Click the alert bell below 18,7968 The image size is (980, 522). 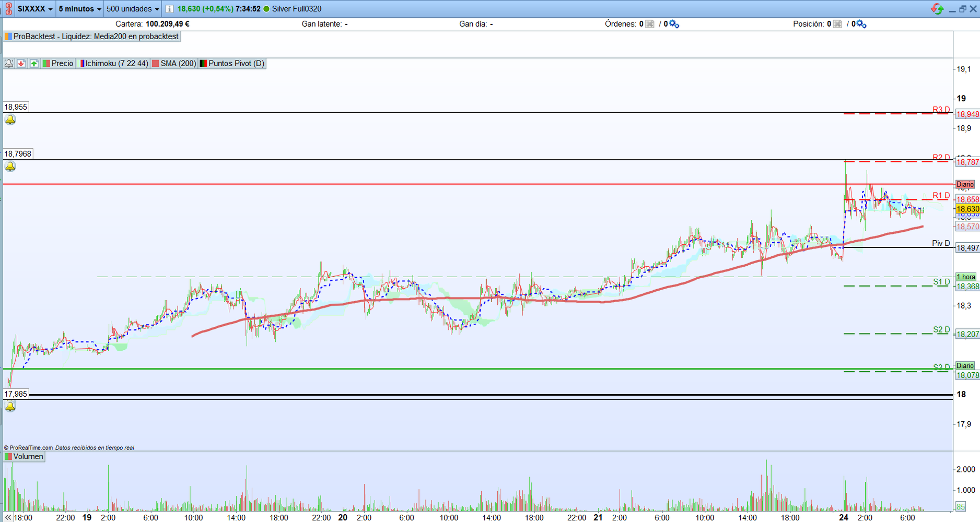[10, 167]
